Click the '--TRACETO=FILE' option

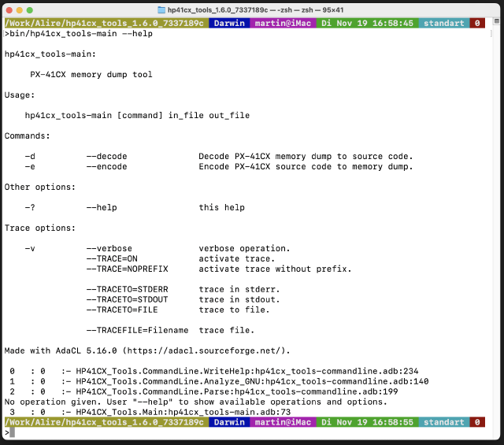tap(122, 310)
